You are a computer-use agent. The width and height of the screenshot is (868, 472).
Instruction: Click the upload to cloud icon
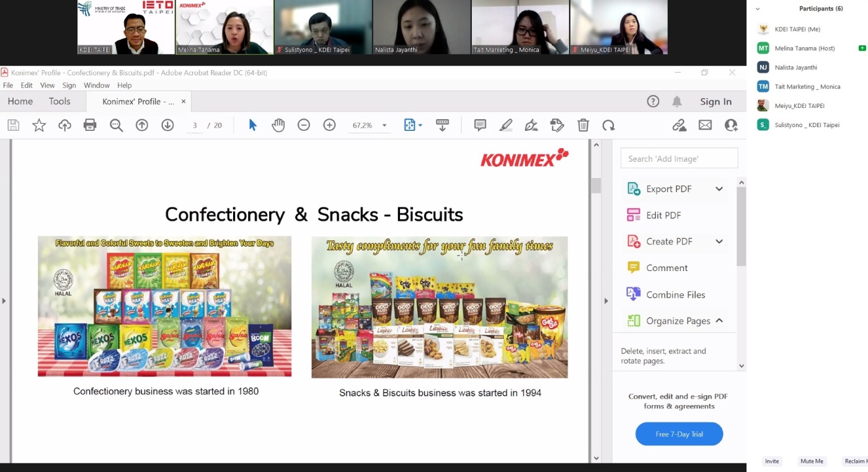[64, 125]
